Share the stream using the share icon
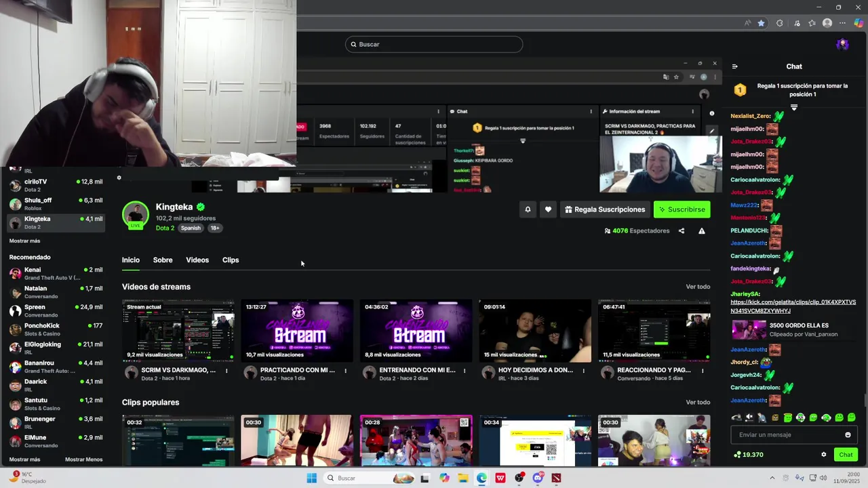Viewport: 868px width, 488px height. [x=682, y=231]
